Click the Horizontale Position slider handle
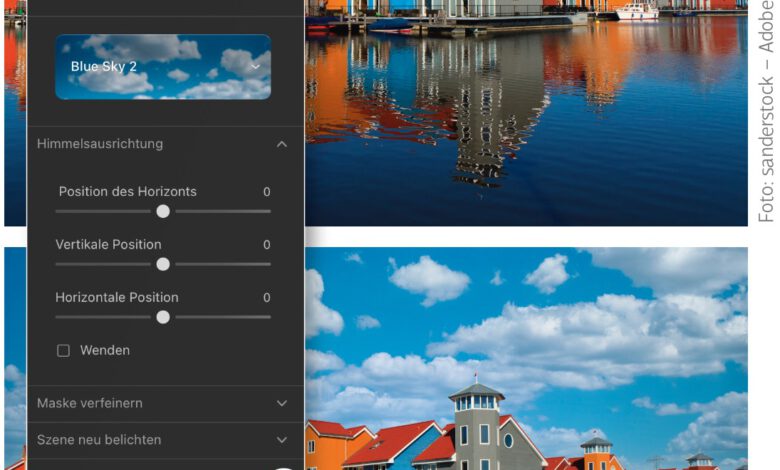 tap(163, 317)
